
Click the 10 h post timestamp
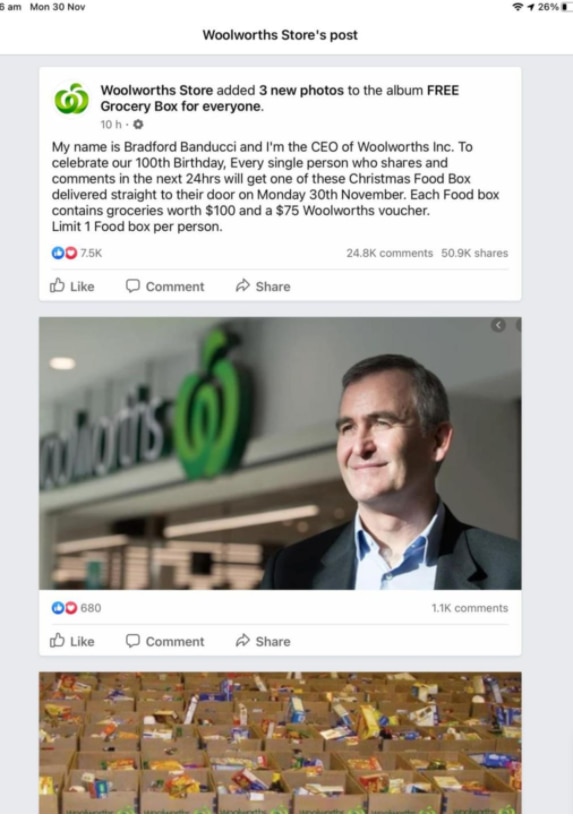111,124
